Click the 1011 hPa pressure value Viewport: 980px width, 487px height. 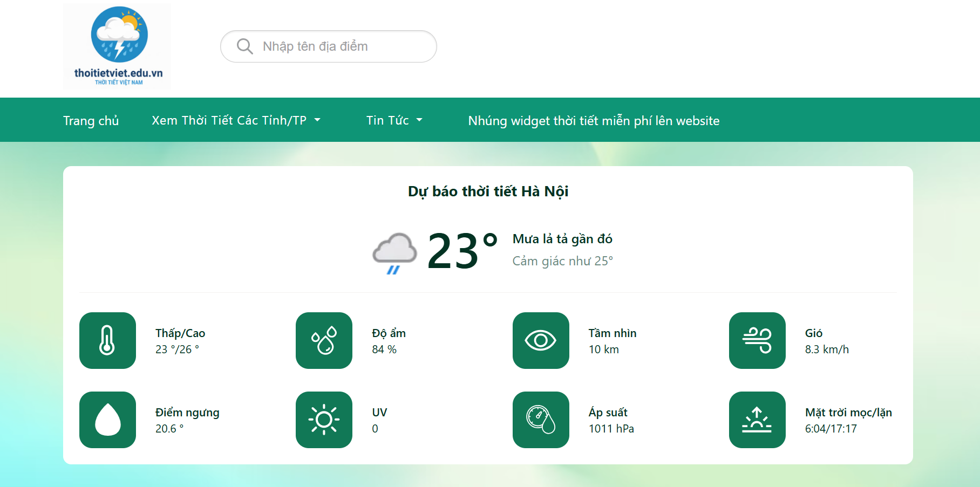coord(611,429)
